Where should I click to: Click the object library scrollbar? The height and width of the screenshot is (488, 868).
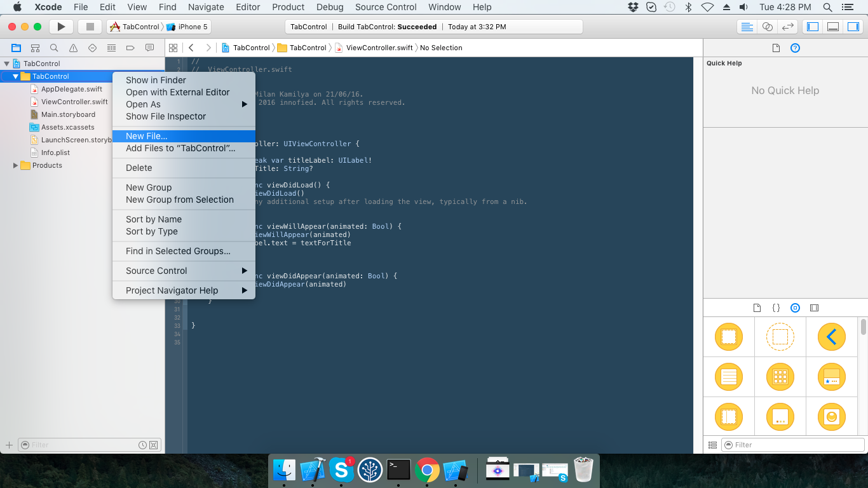coord(864,327)
